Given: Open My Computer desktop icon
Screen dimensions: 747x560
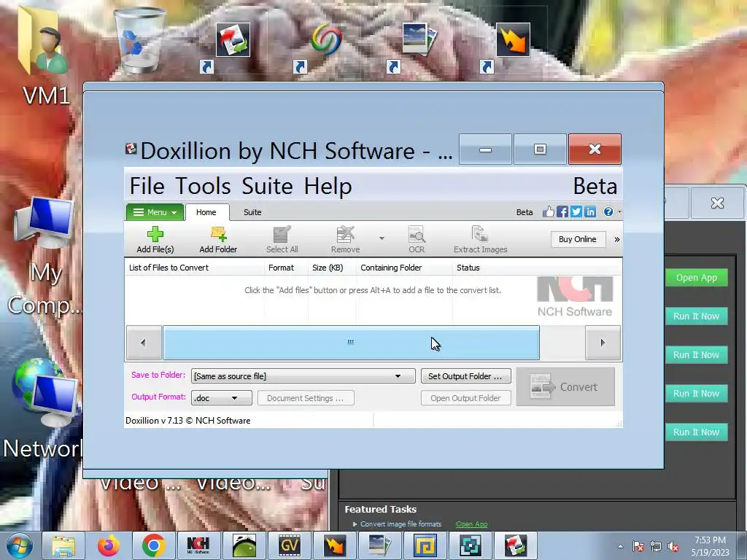Looking at the screenshot, I should coord(44,224).
